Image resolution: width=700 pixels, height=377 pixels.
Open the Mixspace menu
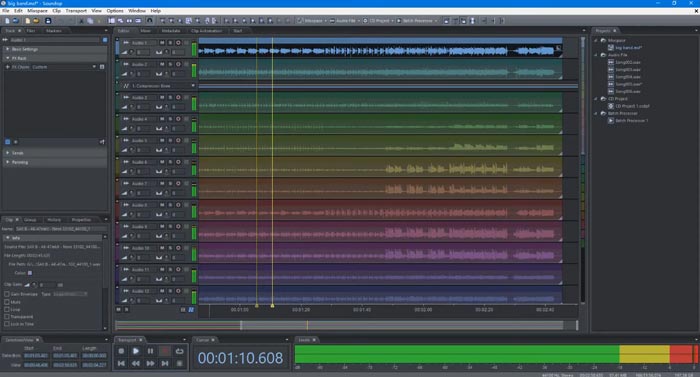(x=38, y=11)
